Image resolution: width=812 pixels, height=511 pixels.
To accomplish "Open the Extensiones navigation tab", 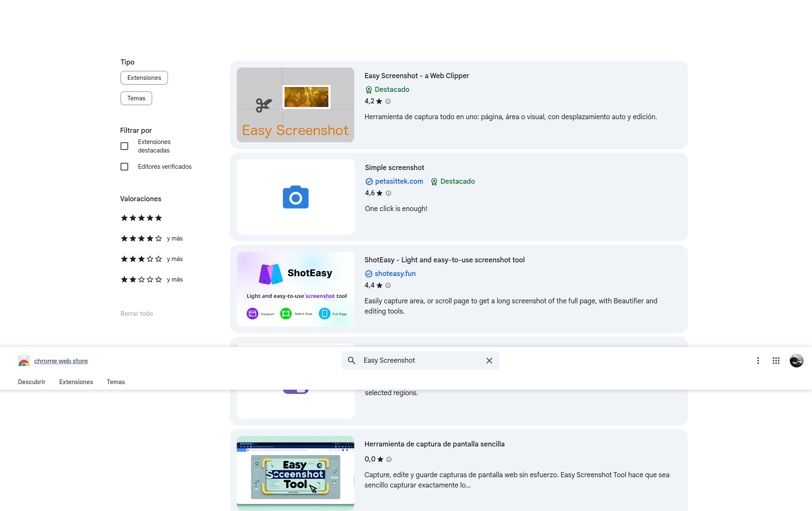I will point(76,382).
